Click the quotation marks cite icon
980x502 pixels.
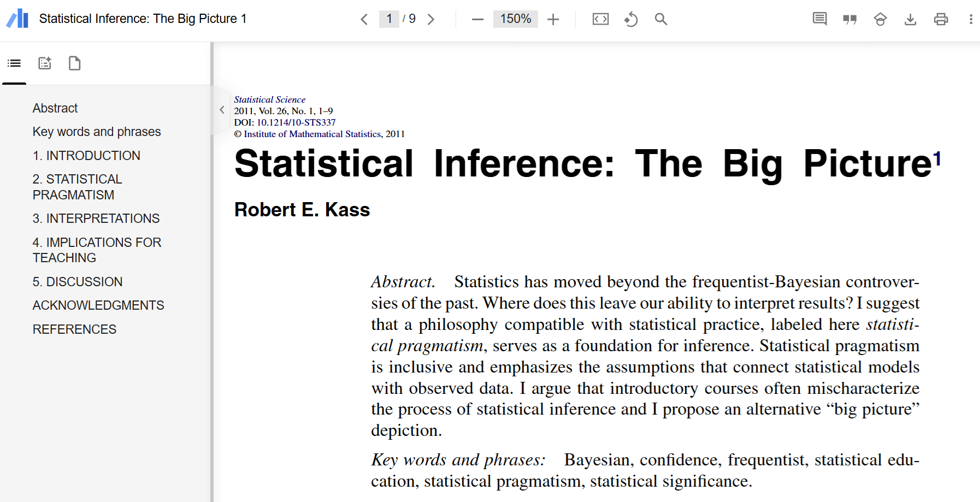click(849, 20)
